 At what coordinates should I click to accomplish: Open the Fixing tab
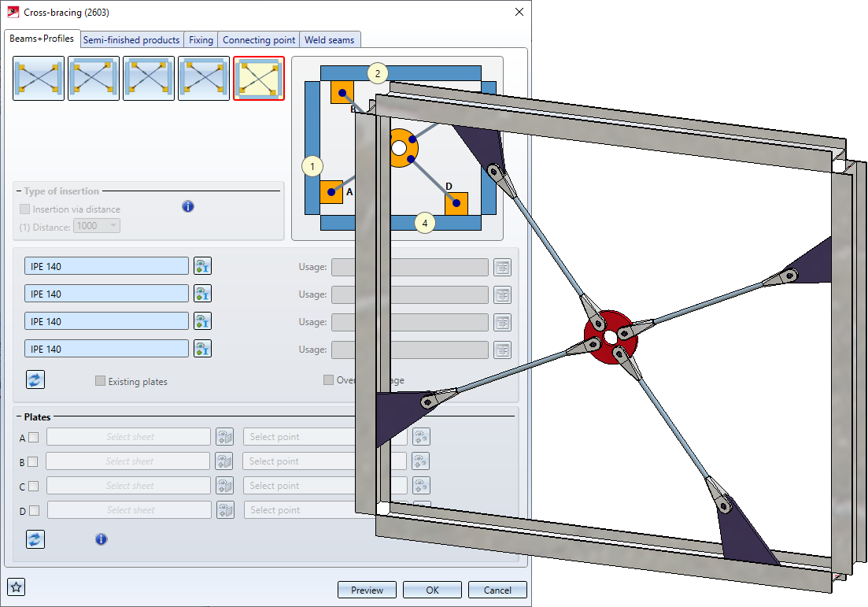pyautogui.click(x=201, y=40)
